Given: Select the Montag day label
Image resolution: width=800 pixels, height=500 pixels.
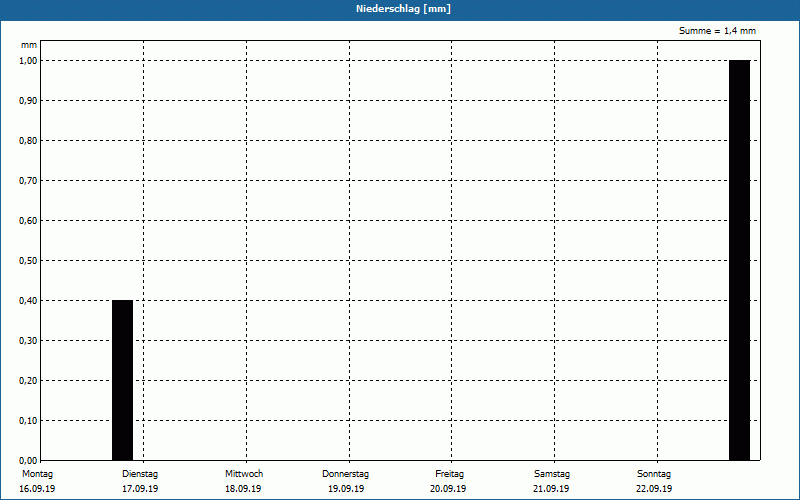Looking at the screenshot, I should point(37,474).
